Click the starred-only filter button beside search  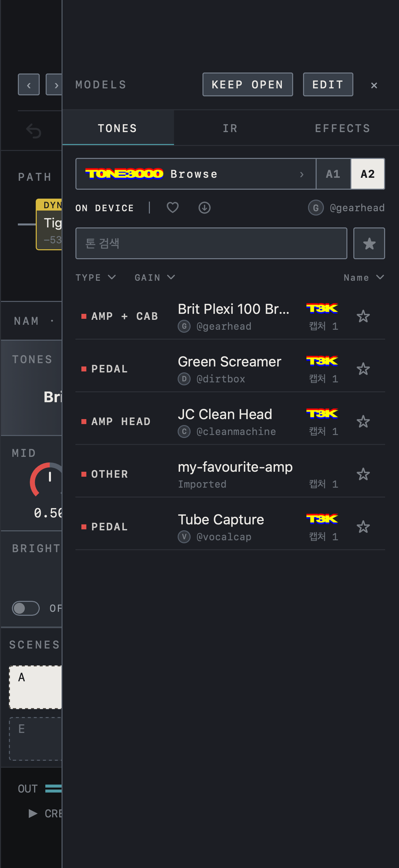(x=369, y=243)
